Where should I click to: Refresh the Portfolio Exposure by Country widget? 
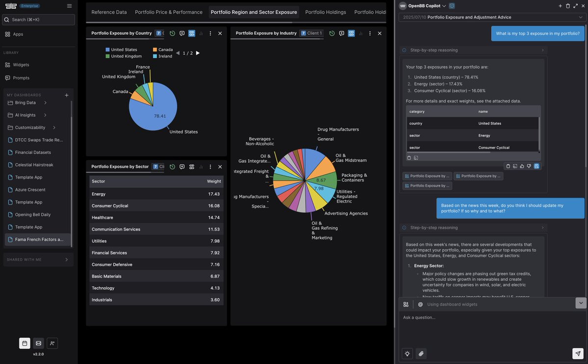pos(172,33)
